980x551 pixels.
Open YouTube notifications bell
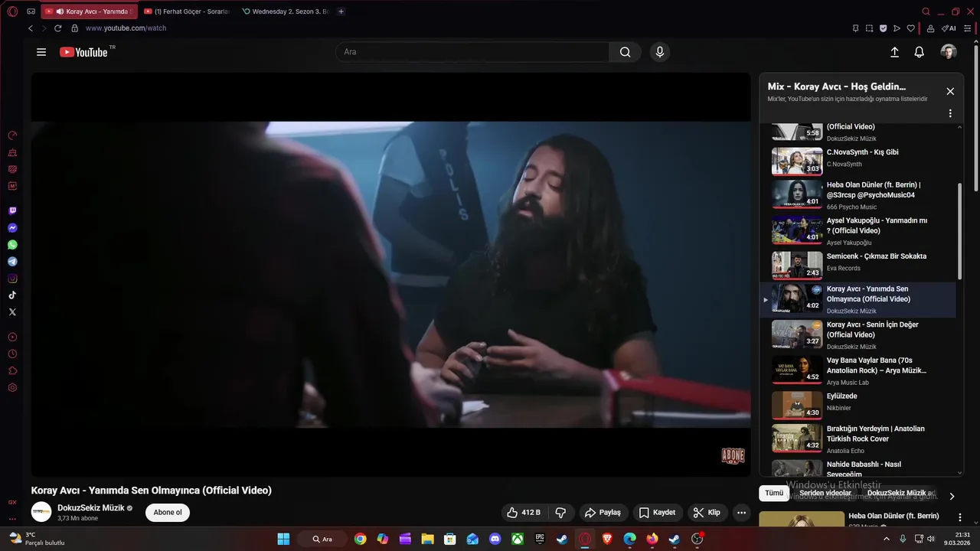(x=920, y=52)
